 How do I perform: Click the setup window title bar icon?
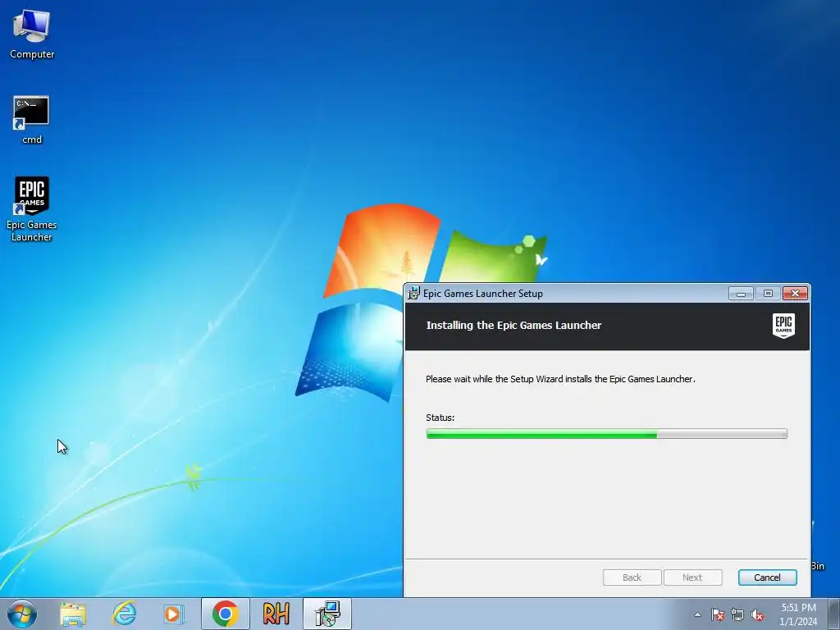413,293
